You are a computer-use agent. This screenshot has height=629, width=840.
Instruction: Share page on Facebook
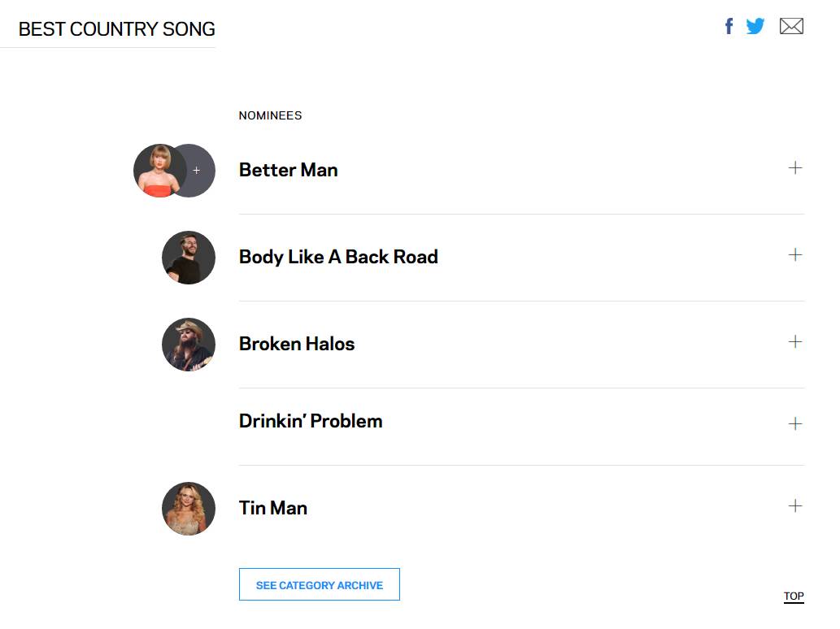tap(729, 26)
